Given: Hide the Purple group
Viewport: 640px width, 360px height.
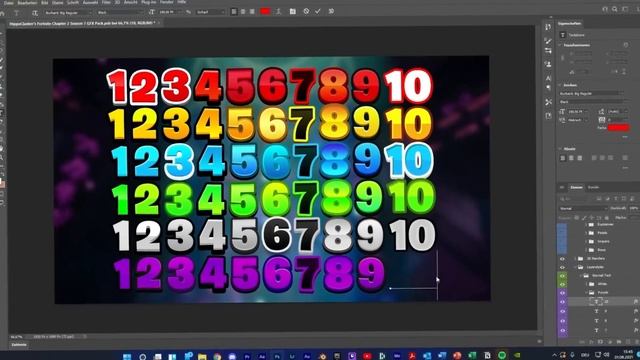Looking at the screenshot, I should click(x=562, y=293).
